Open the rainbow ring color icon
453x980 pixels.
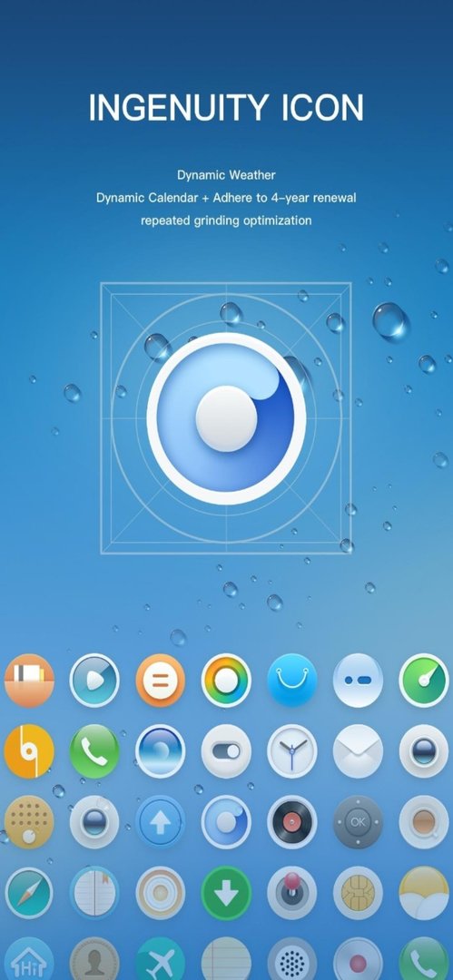click(226, 680)
